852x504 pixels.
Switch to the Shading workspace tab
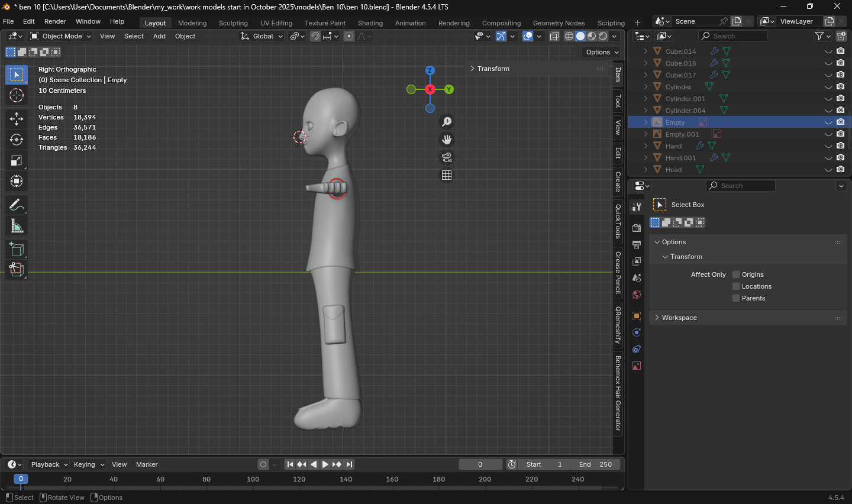pos(370,23)
